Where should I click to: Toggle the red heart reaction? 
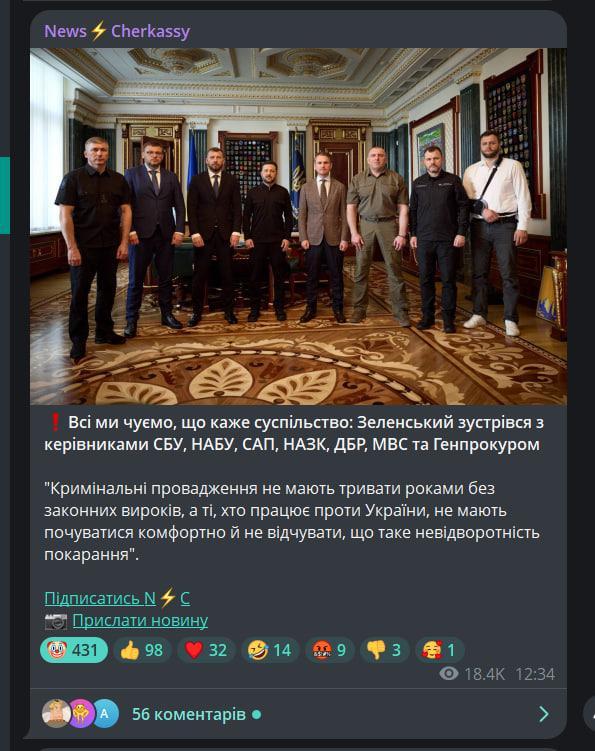point(206,650)
